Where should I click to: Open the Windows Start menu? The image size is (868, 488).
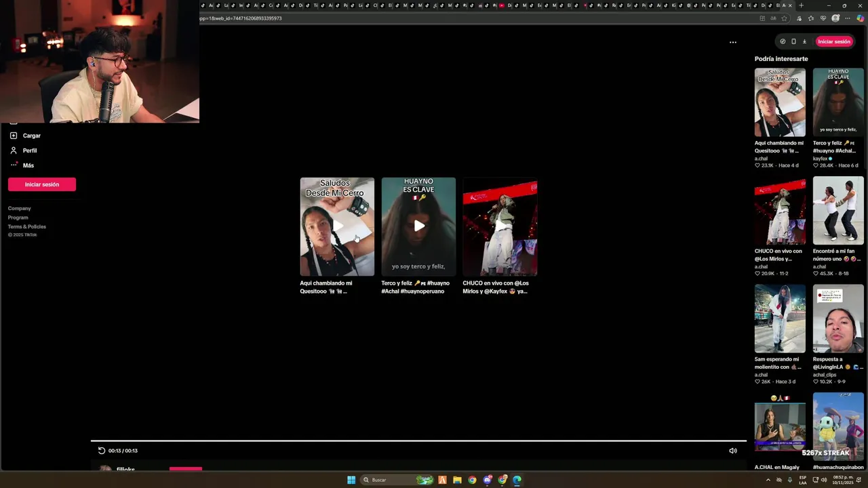tap(351, 480)
